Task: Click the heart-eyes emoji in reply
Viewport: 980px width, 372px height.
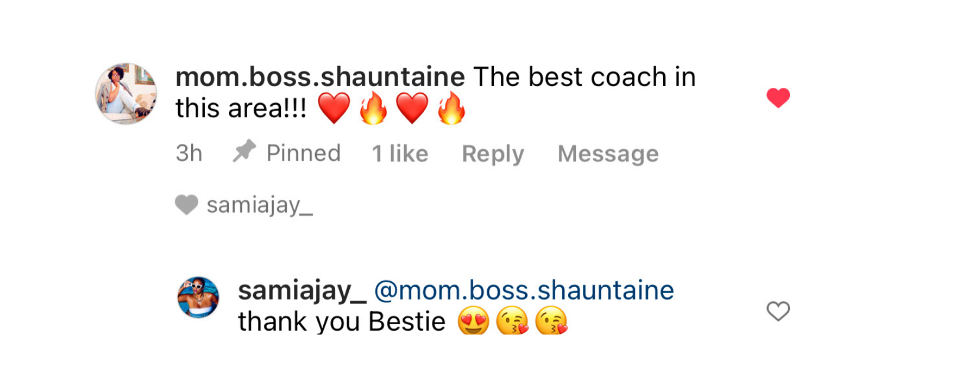Action: click(x=473, y=321)
